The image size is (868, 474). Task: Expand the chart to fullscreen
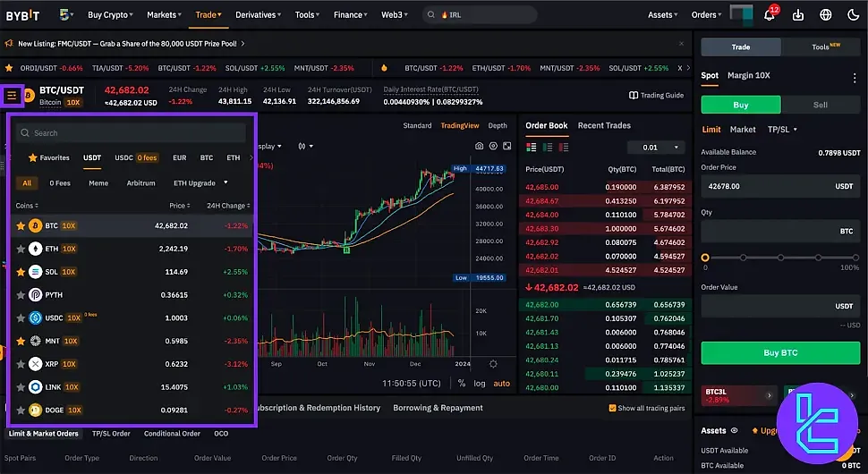(x=506, y=146)
